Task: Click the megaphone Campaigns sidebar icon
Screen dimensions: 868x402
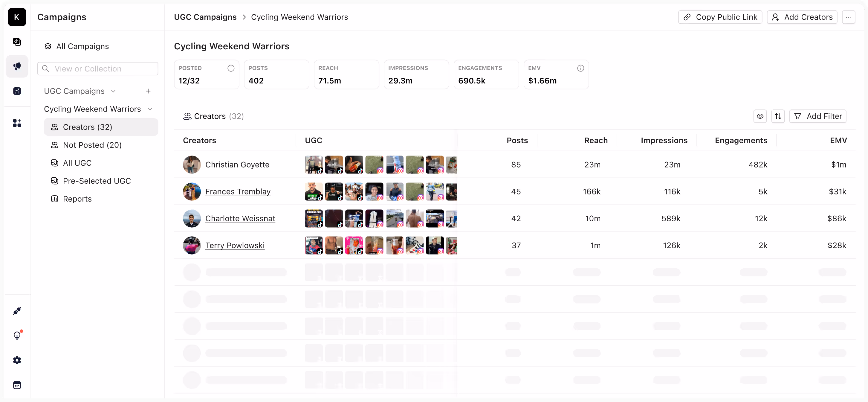Action: [17, 66]
